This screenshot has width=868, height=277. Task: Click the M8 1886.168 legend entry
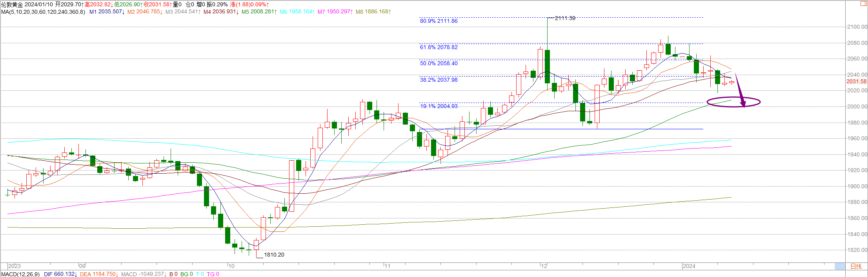point(373,12)
